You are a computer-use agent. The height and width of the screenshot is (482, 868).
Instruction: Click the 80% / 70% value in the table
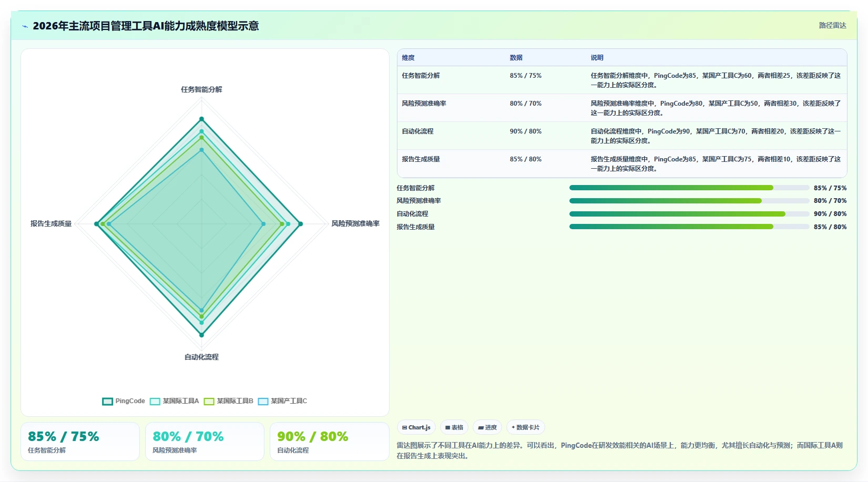(x=526, y=104)
